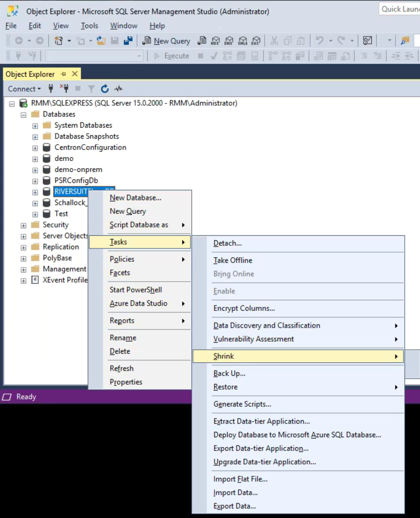Open the Window menu
Screen dimensions: 420x518
123,25
